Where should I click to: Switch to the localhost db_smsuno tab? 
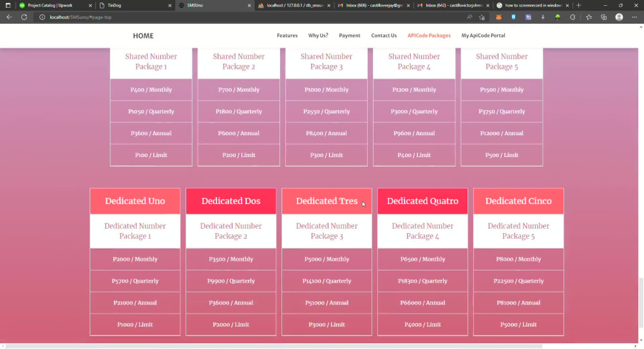tap(294, 5)
